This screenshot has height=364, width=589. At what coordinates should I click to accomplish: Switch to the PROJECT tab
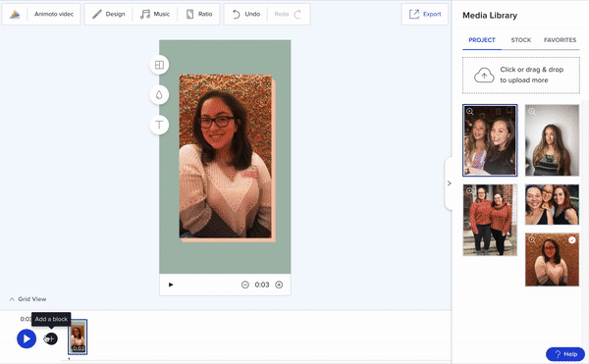tap(482, 40)
